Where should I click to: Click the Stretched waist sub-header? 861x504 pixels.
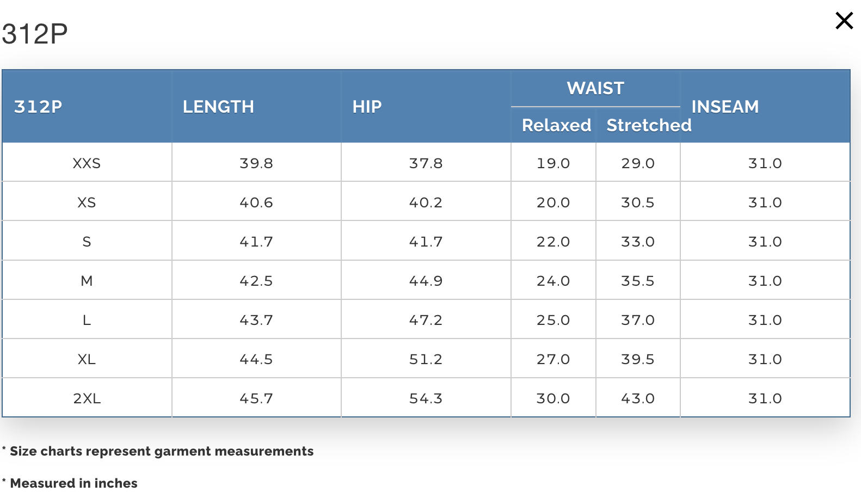[x=649, y=125]
